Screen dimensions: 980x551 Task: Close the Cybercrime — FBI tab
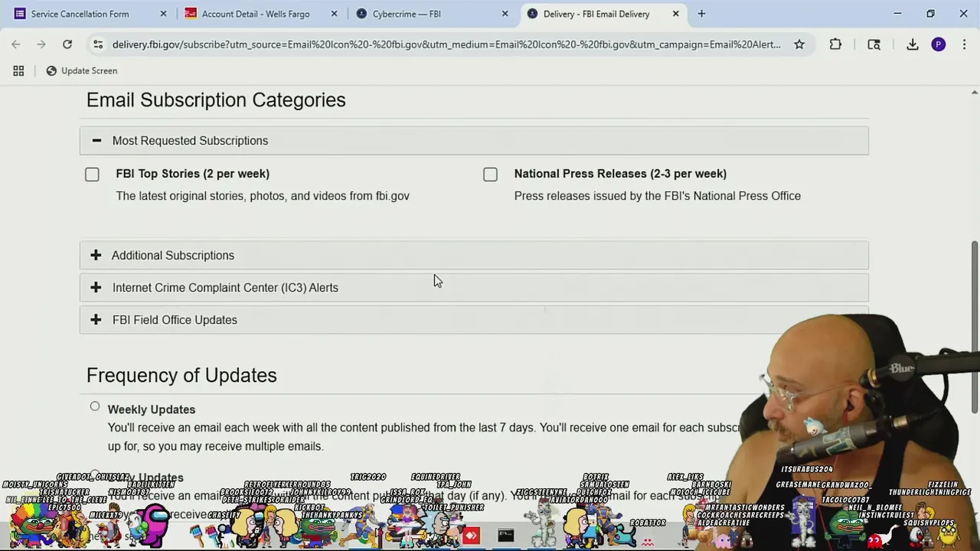tap(505, 14)
